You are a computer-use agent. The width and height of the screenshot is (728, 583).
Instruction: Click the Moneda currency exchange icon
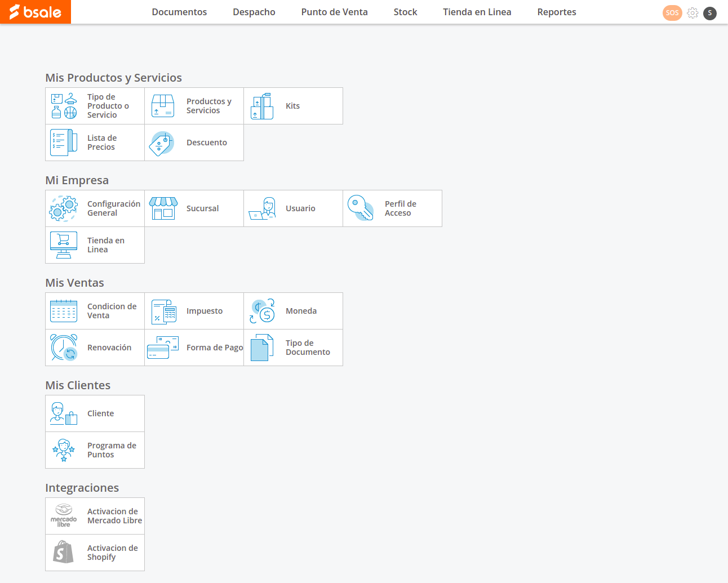tap(262, 311)
